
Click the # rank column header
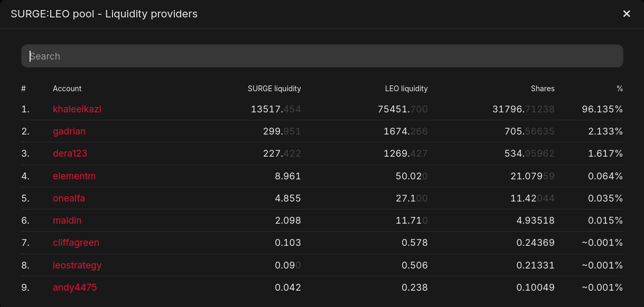point(24,89)
